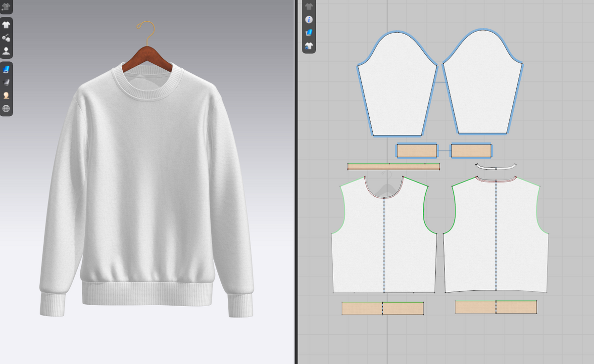Click the ribbed hem band on the 3D sweatshirt
Screen dimensions: 594x364
(147, 293)
